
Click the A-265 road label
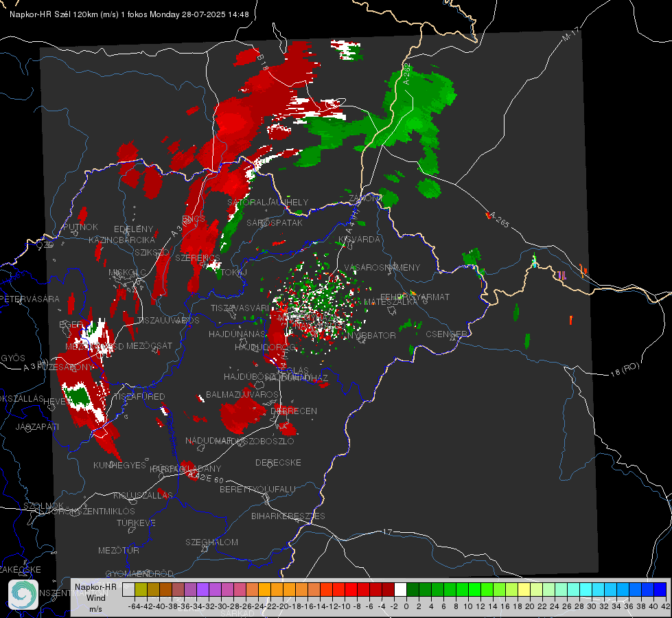point(499,220)
